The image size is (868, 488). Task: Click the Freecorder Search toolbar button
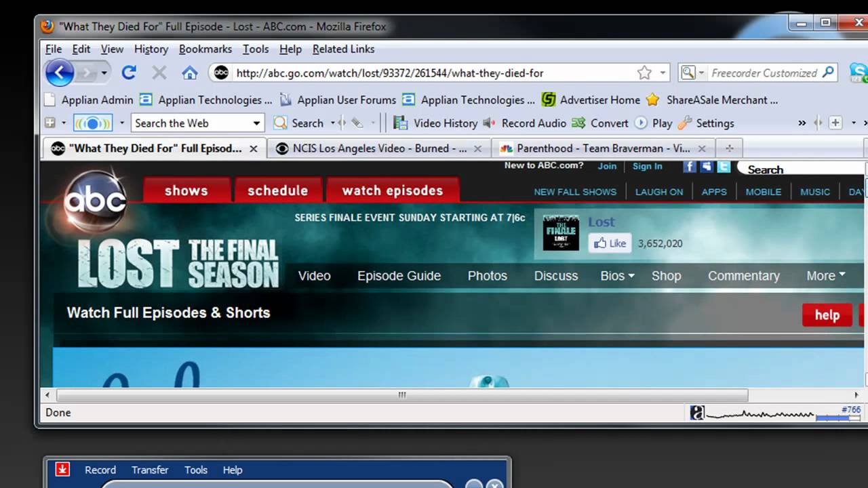click(298, 123)
